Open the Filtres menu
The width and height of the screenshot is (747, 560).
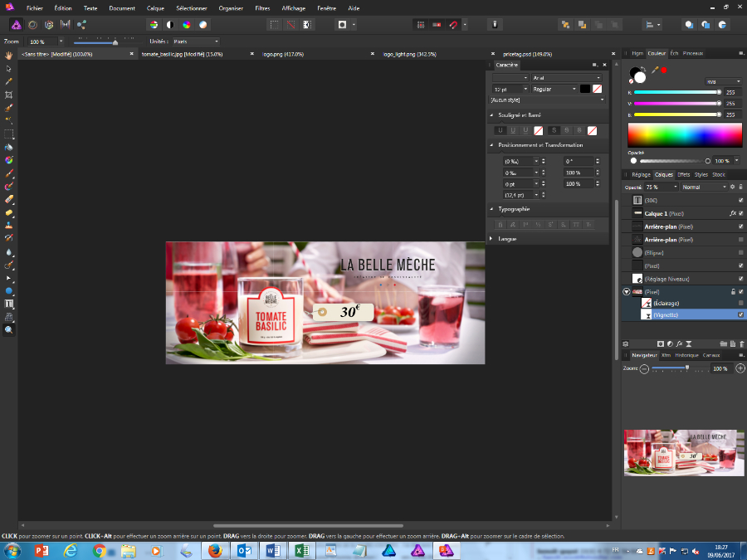[262, 8]
